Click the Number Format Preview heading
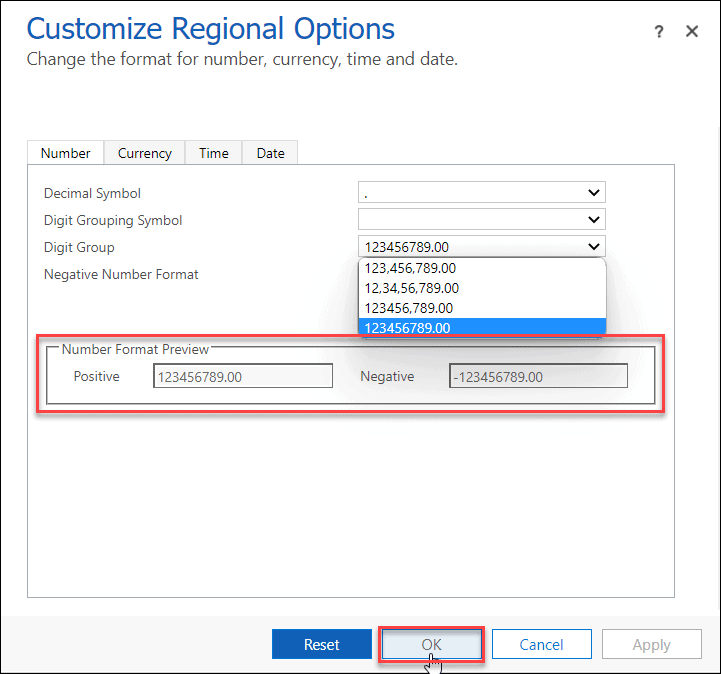 click(135, 349)
